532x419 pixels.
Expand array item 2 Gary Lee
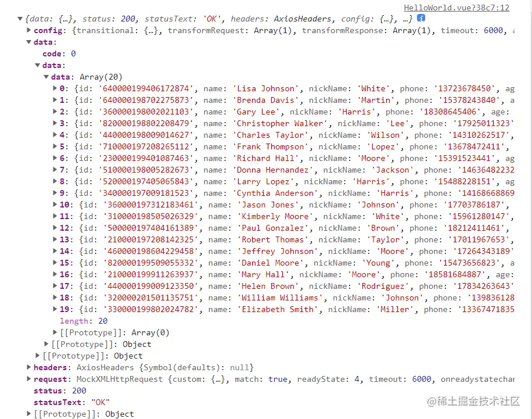tap(55, 112)
